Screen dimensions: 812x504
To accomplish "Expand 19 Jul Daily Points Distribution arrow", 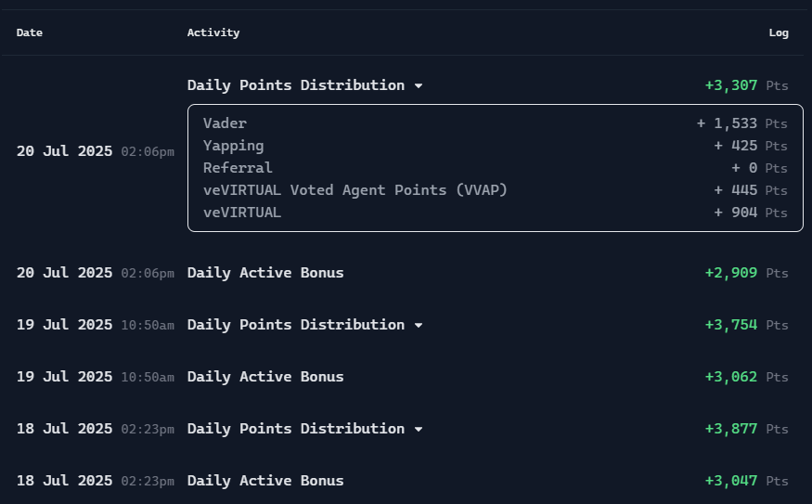I will [x=419, y=325].
